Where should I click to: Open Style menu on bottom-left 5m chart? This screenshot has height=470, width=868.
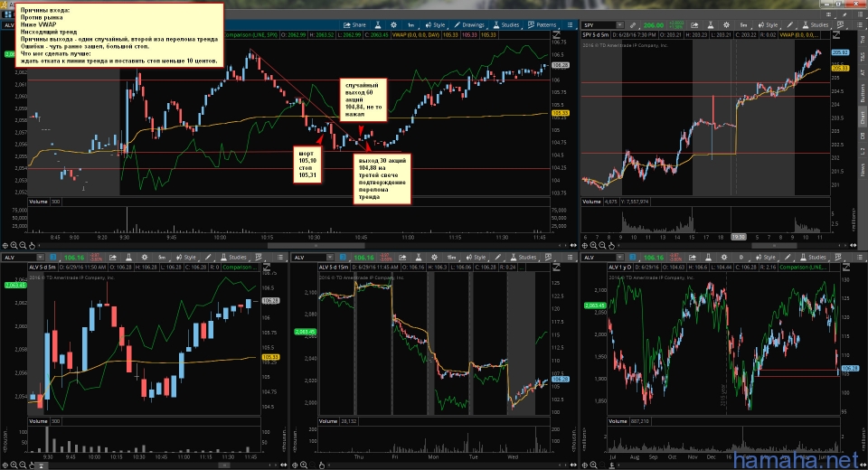coord(186,258)
